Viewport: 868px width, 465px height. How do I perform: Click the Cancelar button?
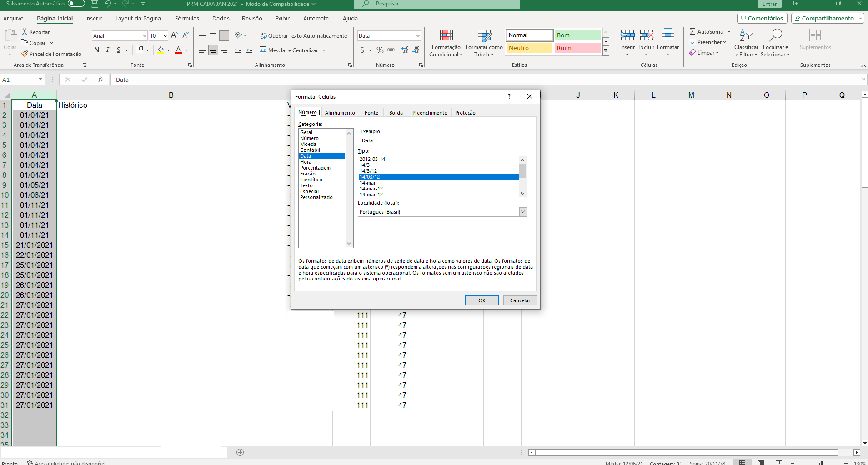coord(520,300)
